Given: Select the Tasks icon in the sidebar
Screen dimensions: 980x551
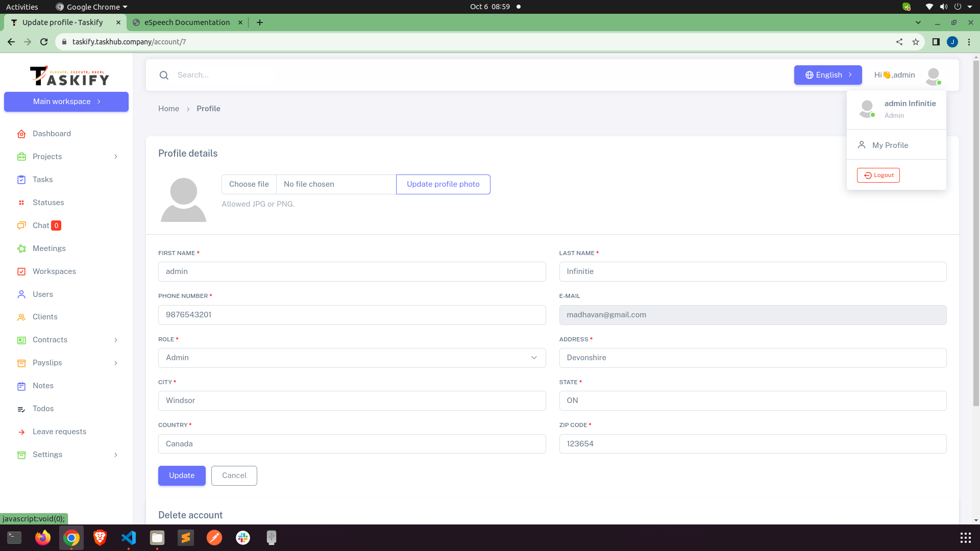Looking at the screenshot, I should pos(21,180).
